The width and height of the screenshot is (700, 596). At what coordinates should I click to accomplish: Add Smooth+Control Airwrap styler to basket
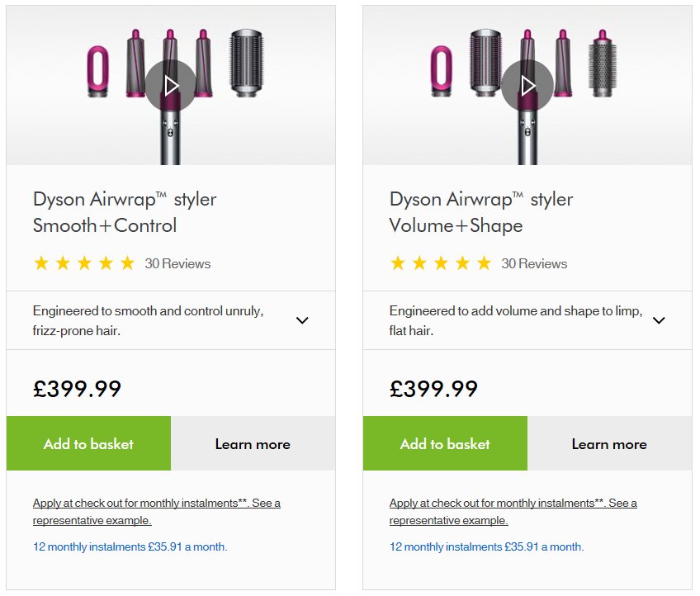point(88,444)
